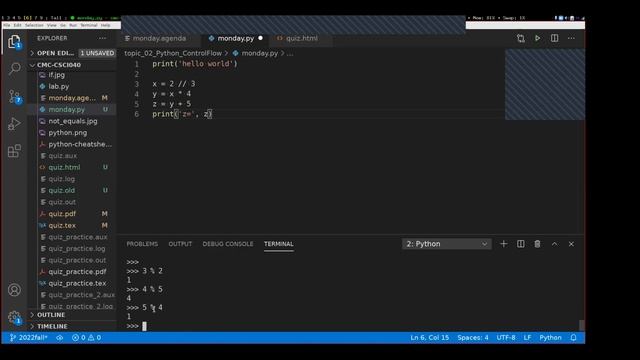The image size is (640, 360).
Task: Open the Explorer view in the activity bar
Action: pyautogui.click(x=14, y=41)
